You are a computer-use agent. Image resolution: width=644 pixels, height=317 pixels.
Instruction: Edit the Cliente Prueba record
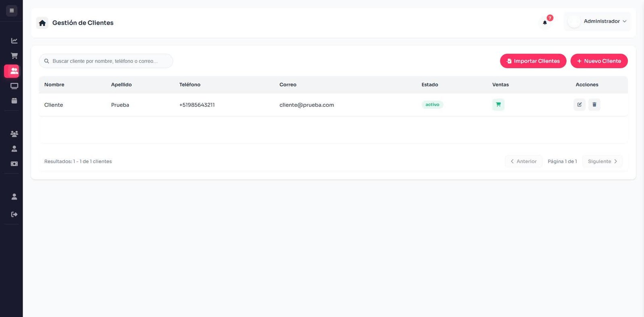(579, 105)
